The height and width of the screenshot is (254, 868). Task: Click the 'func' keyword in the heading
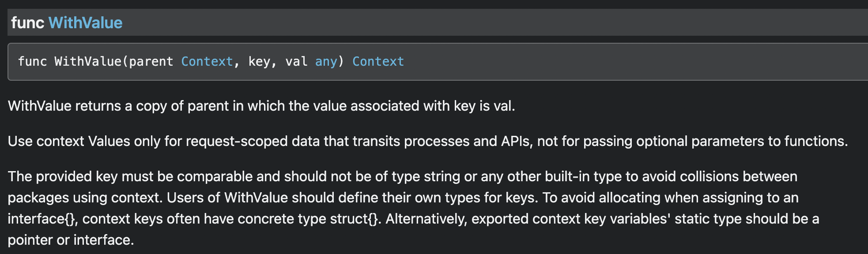(x=27, y=22)
